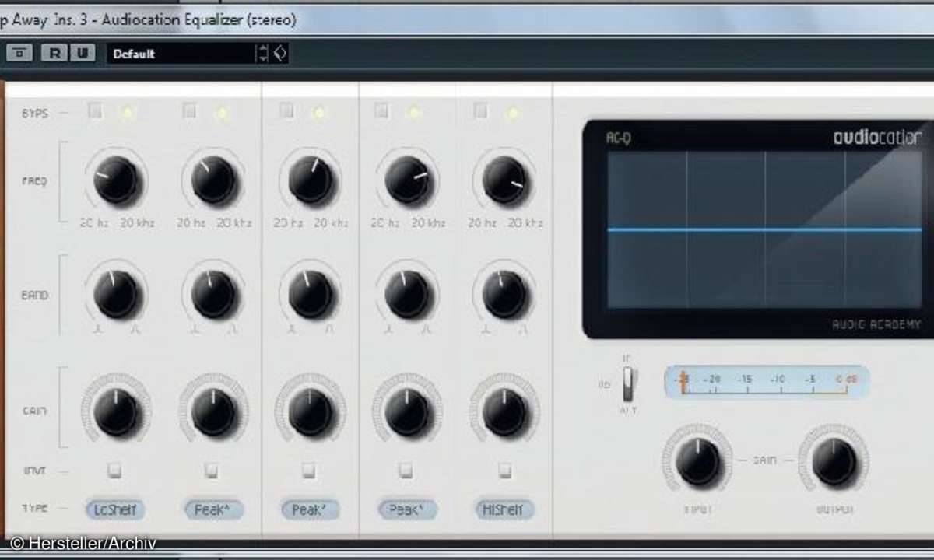Click the Peak type button of the middle band
Viewport: 934px width, 560px height.
(x=311, y=509)
